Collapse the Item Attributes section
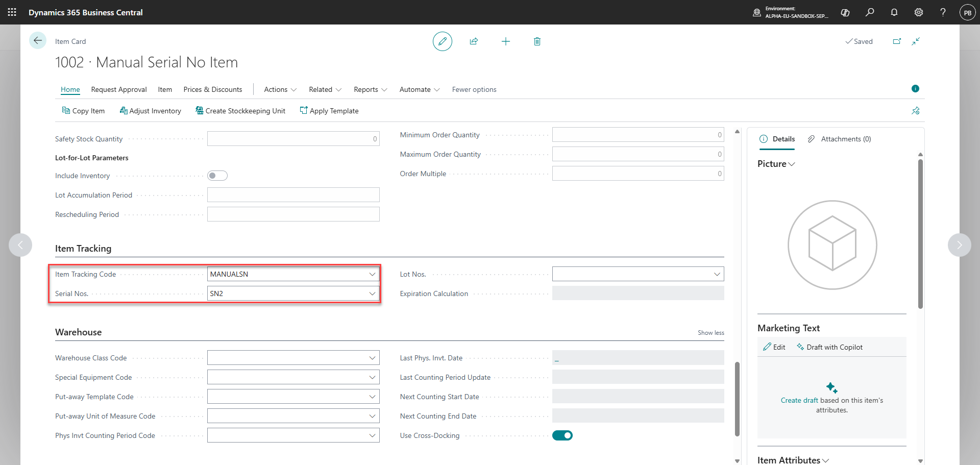This screenshot has width=980, height=465. 793,460
